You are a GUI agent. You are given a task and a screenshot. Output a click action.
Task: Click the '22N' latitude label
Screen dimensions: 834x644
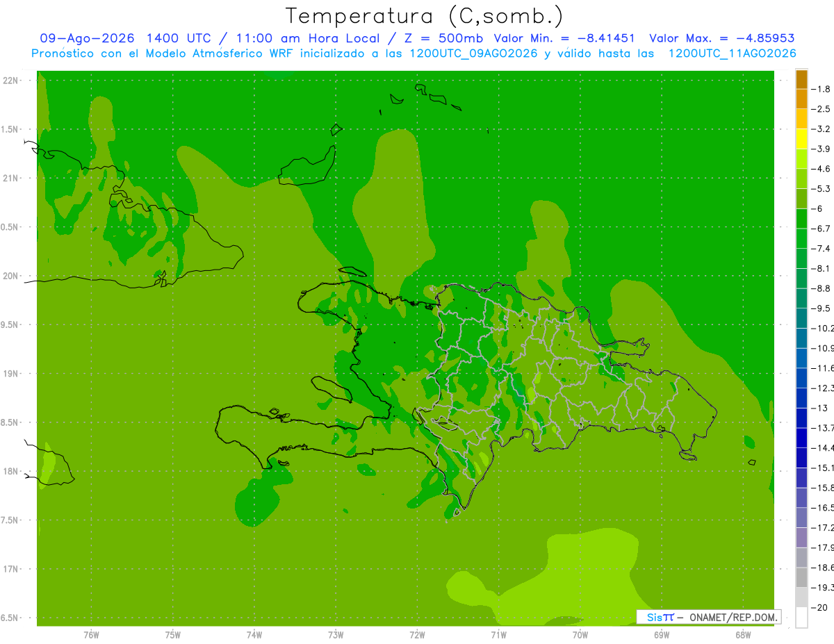[x=11, y=81]
